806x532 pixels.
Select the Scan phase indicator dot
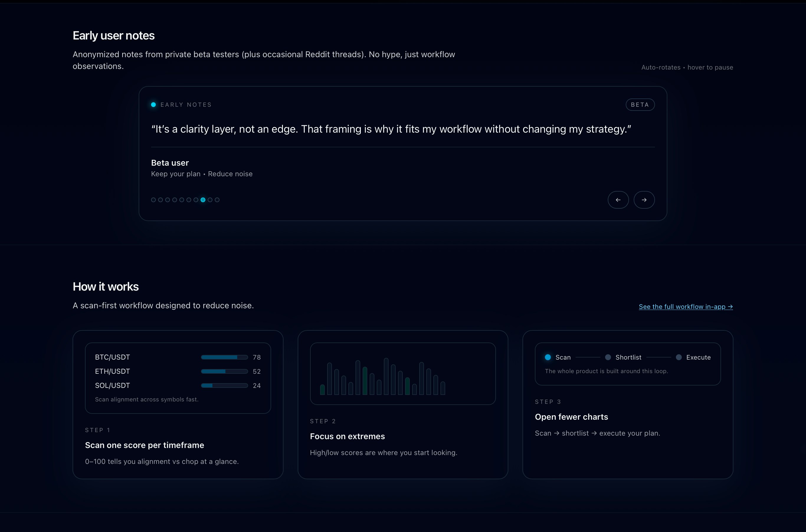[547, 357]
